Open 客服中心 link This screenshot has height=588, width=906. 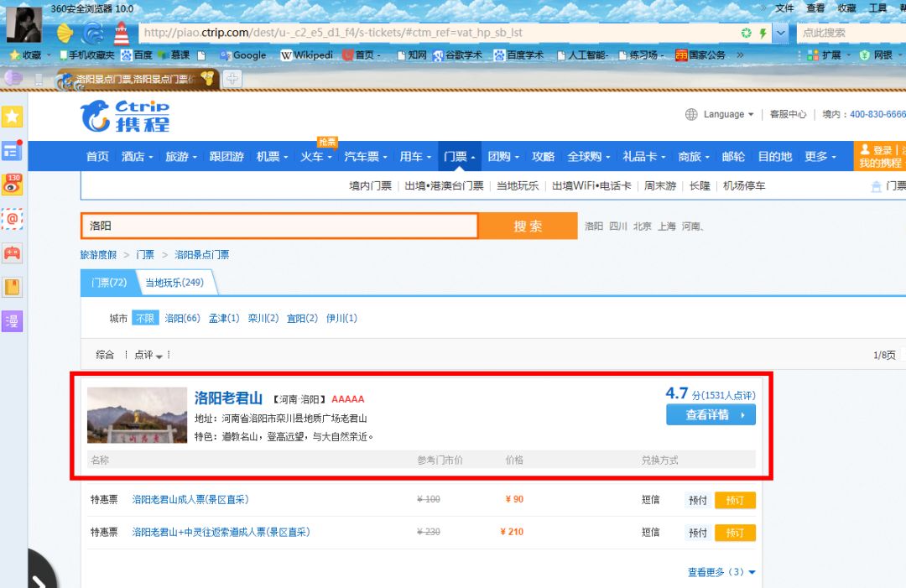(788, 114)
